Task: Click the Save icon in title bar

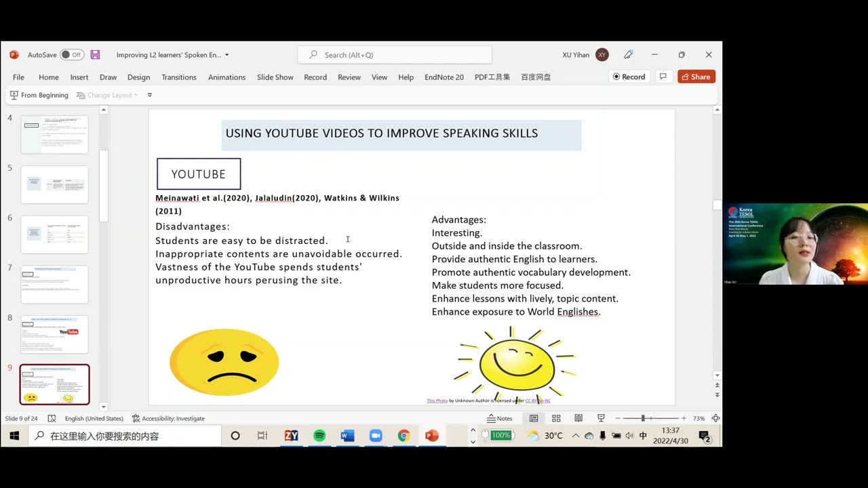Action: pyautogui.click(x=95, y=55)
